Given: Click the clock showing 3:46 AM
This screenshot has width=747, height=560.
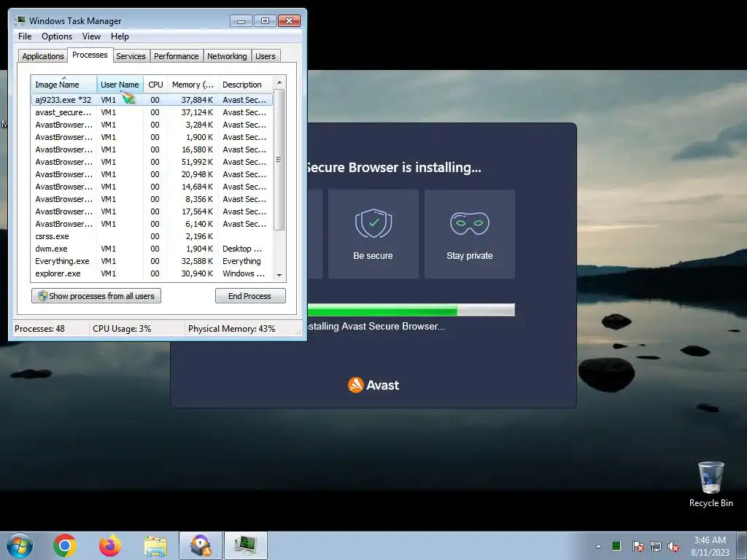Looking at the screenshot, I should [710, 540].
